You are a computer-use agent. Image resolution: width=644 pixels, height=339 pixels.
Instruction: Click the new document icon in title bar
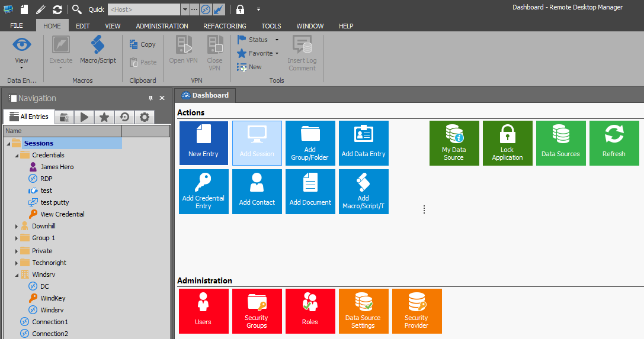(25, 9)
